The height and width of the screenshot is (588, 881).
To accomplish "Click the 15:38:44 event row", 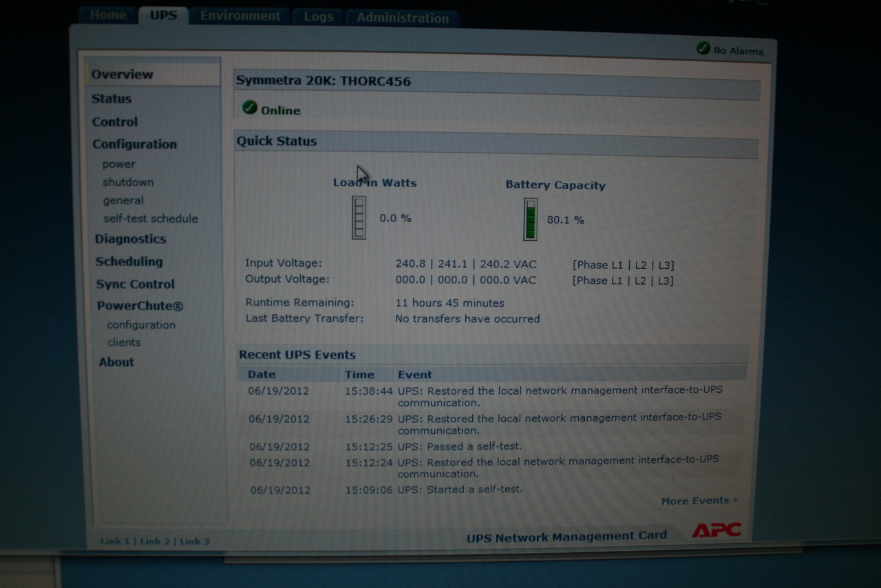I will (491, 396).
